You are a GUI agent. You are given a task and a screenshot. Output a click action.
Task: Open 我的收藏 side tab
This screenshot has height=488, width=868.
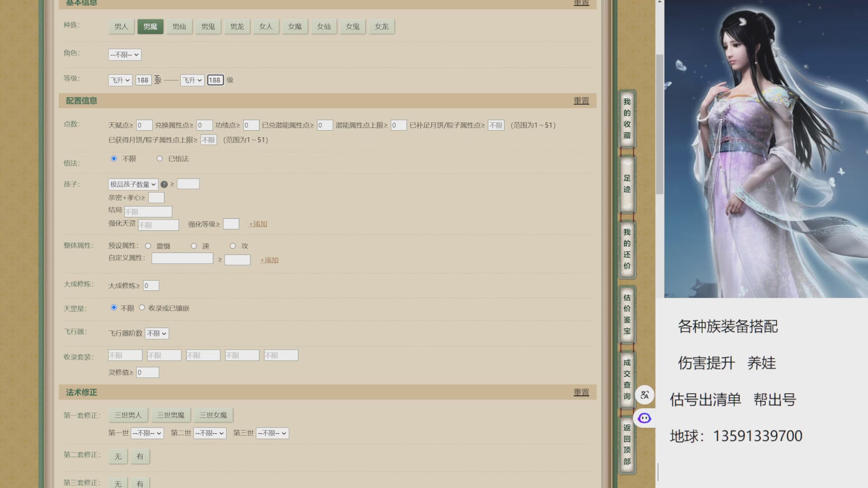point(627,118)
